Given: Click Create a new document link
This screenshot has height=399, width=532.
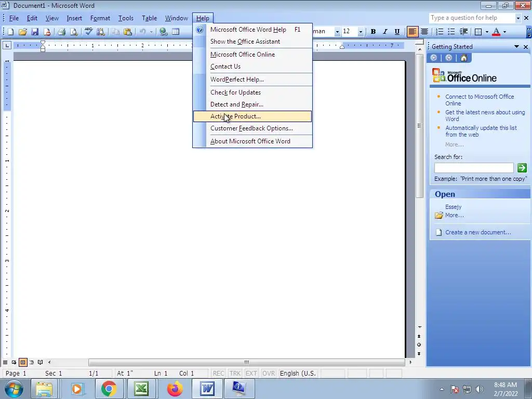Looking at the screenshot, I should tap(478, 232).
